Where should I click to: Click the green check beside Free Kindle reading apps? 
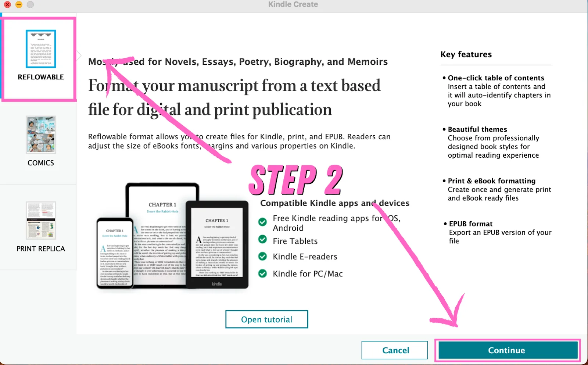(x=262, y=222)
